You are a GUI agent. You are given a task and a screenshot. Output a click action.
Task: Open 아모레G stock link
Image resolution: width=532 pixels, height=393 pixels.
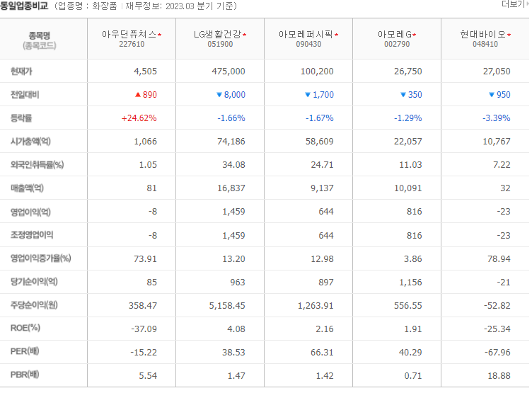click(395, 34)
